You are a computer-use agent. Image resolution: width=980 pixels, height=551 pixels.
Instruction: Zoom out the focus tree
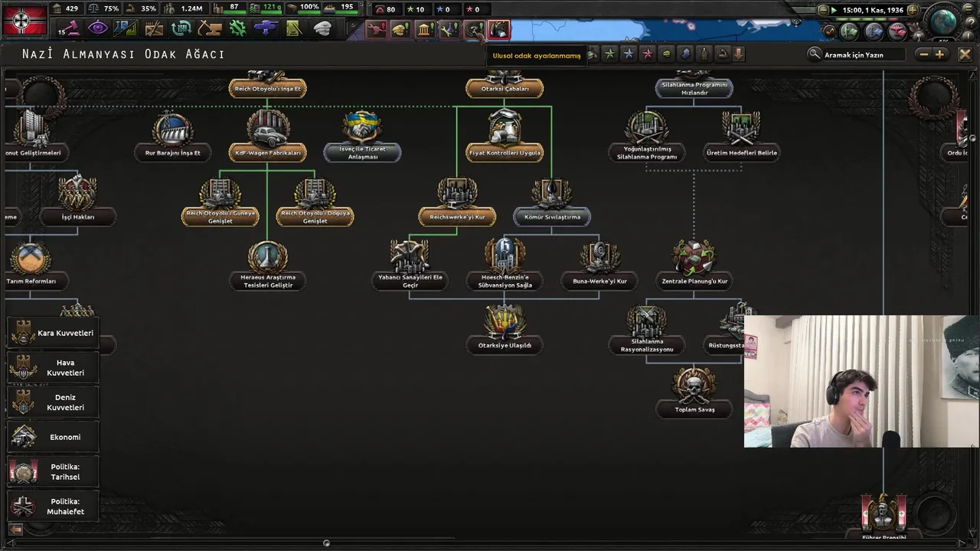click(924, 54)
